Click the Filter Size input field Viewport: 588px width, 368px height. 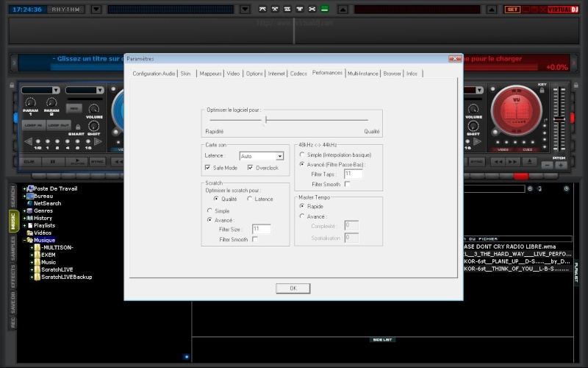pos(262,229)
